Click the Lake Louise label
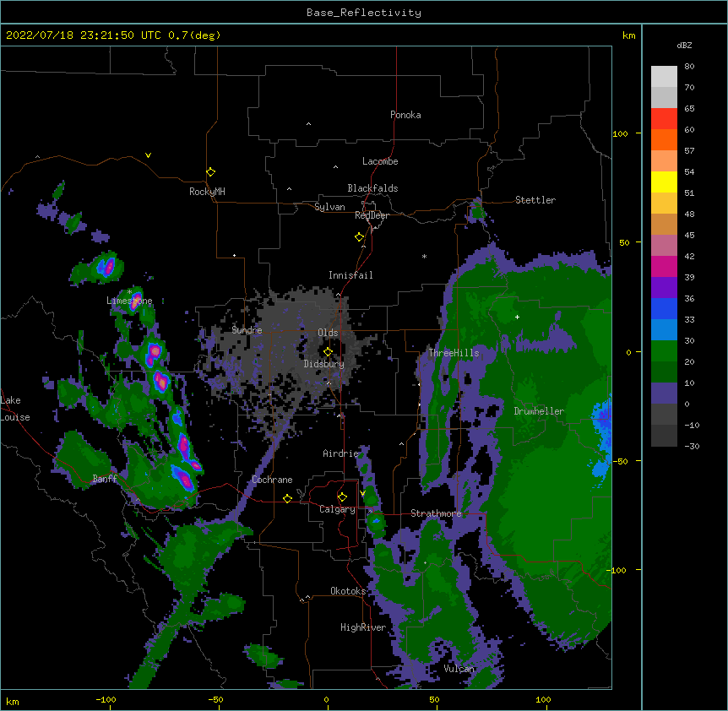The image size is (728, 711). [15, 409]
